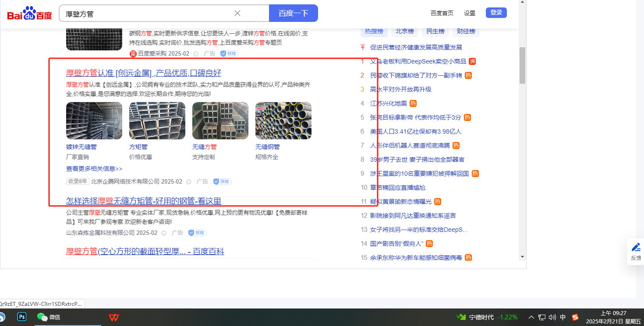This screenshot has height=326, width=644.
Task: Open the 厚壁方管 百度百科 result
Action: click(x=145, y=251)
